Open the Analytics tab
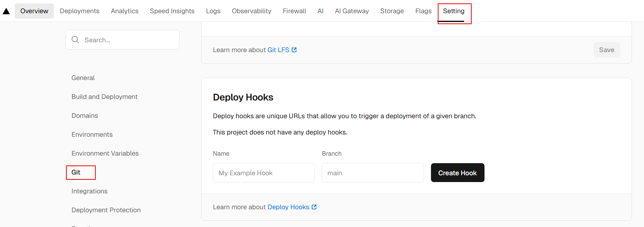 [125, 11]
